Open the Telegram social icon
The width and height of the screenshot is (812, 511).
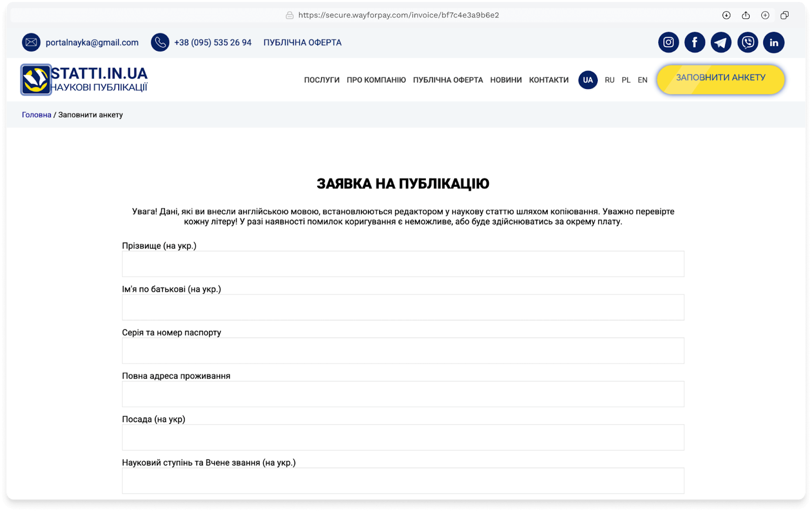tap(721, 43)
